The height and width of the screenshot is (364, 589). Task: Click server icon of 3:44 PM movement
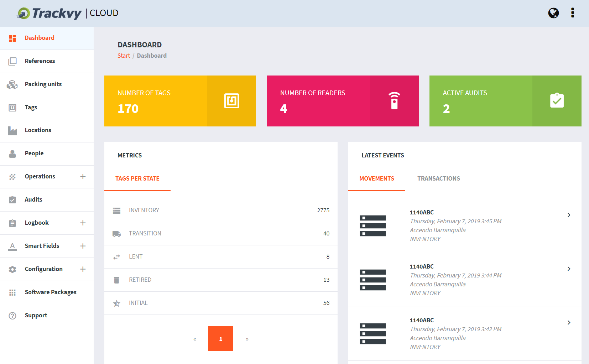tap(373, 280)
